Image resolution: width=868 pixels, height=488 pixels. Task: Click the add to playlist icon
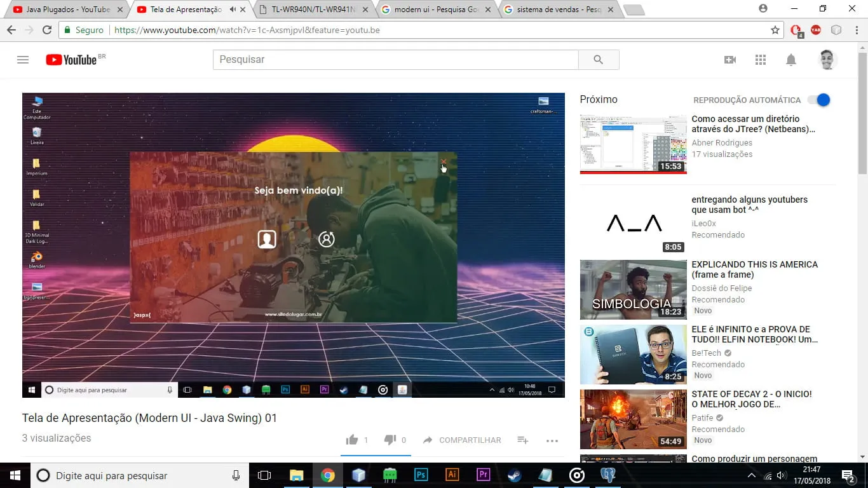pos(522,440)
